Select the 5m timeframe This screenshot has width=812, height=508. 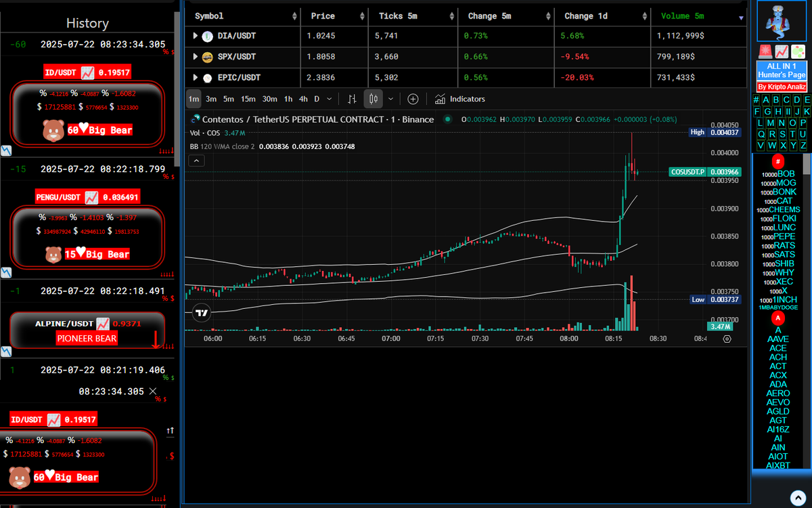[229, 99]
